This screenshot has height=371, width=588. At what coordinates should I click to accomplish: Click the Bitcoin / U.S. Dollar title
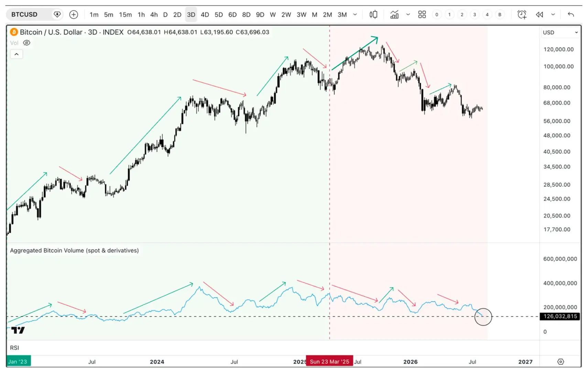[51, 32]
